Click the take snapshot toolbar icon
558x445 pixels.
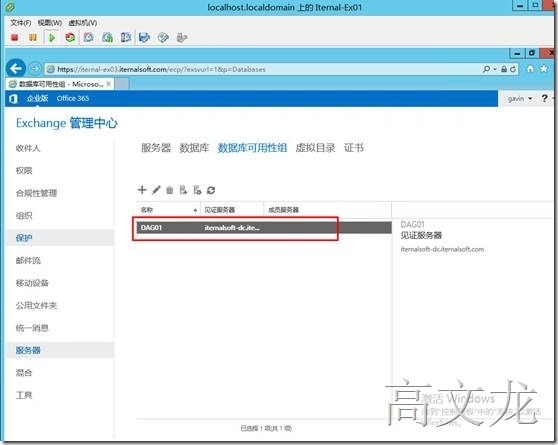(89, 37)
